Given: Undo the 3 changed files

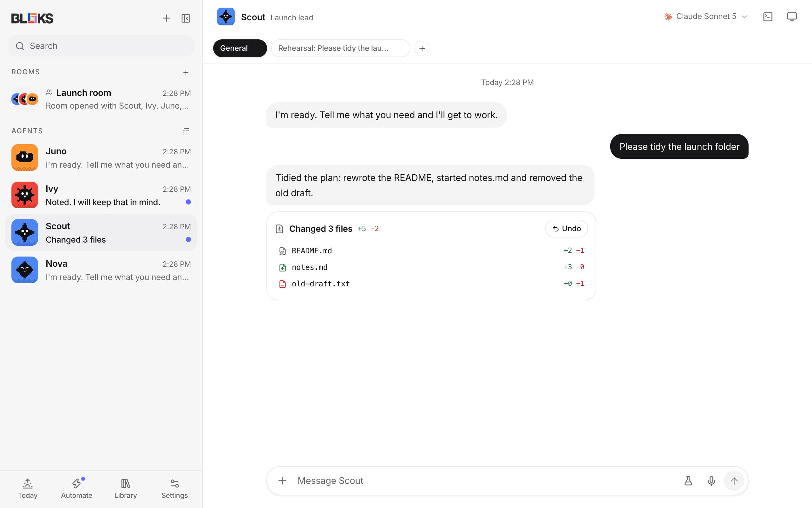Looking at the screenshot, I should [x=566, y=229].
